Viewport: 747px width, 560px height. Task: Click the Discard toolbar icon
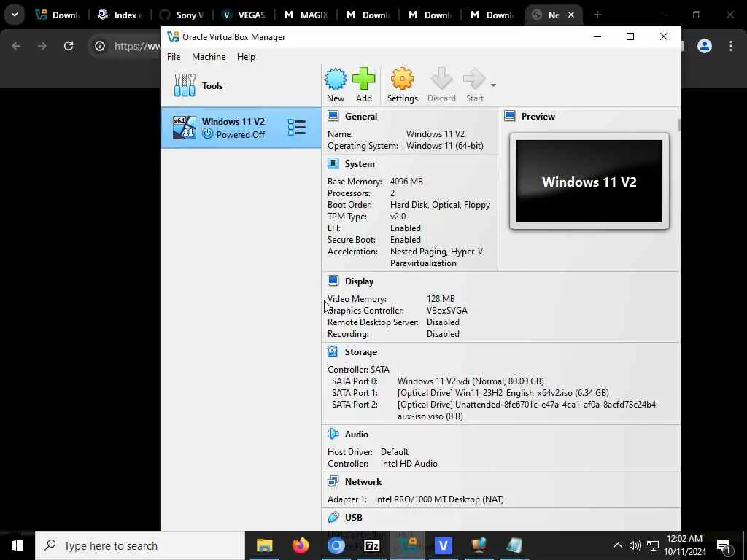(x=441, y=79)
